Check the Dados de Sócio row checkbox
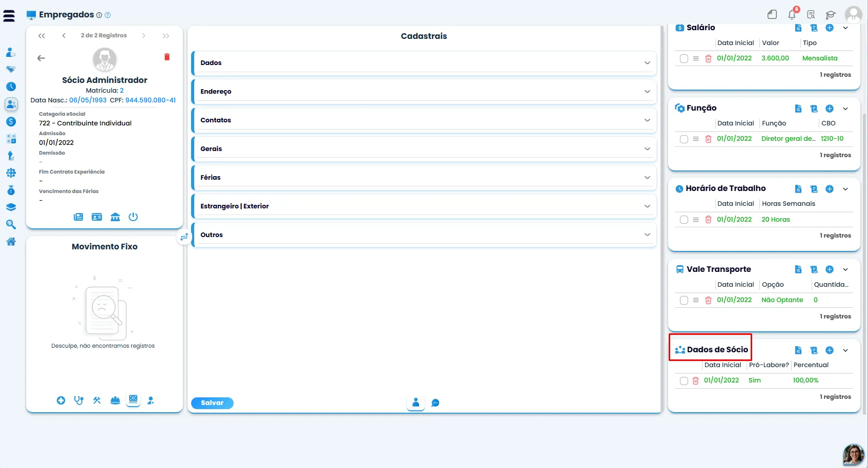This screenshot has height=468, width=868. [x=684, y=380]
